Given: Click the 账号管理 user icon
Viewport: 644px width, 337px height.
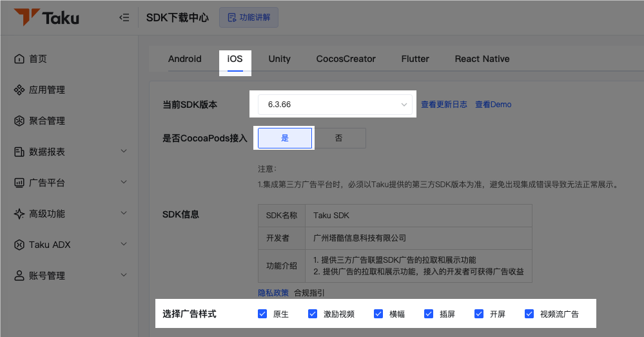Looking at the screenshot, I should (19, 276).
